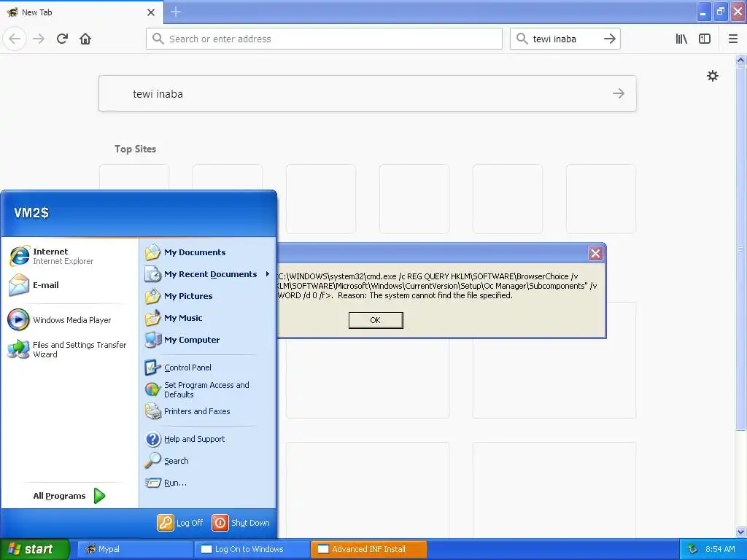The image size is (747, 560).
Task: Open New Tab settings gear
Action: click(712, 76)
